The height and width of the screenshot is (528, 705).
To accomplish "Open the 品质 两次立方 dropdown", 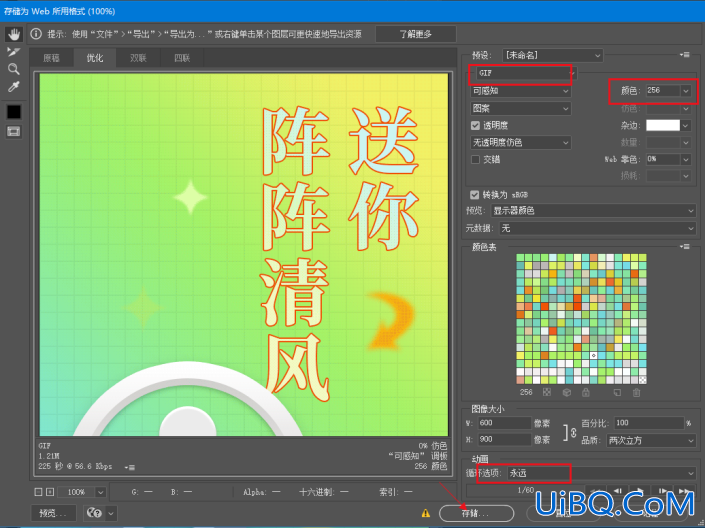I will [x=651, y=440].
